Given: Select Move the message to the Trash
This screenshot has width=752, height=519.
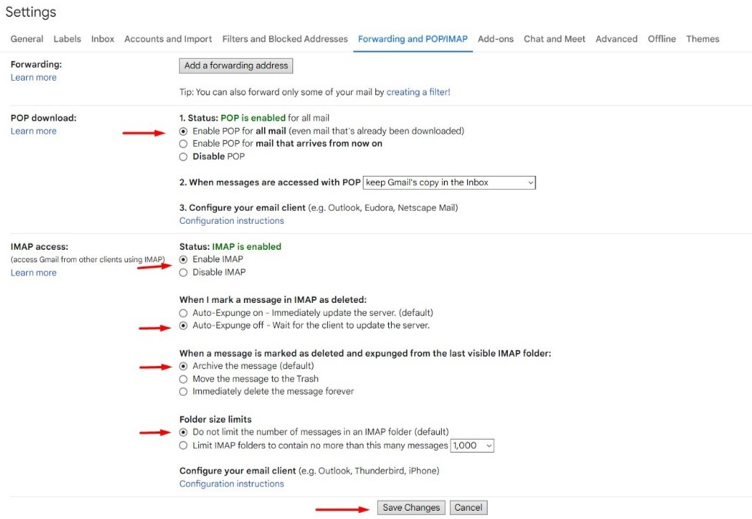Looking at the screenshot, I should click(x=183, y=379).
